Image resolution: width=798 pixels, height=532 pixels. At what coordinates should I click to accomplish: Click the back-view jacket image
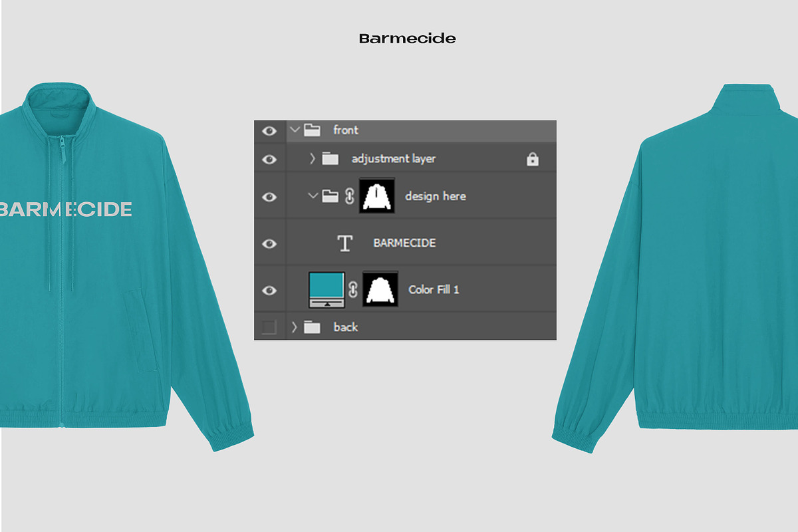tap(675, 268)
